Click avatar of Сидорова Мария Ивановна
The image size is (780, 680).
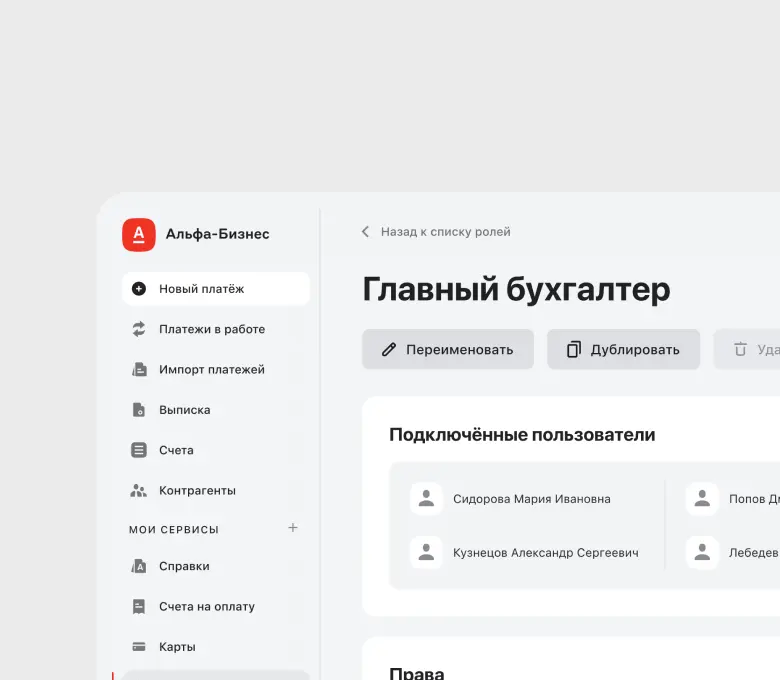tap(426, 498)
